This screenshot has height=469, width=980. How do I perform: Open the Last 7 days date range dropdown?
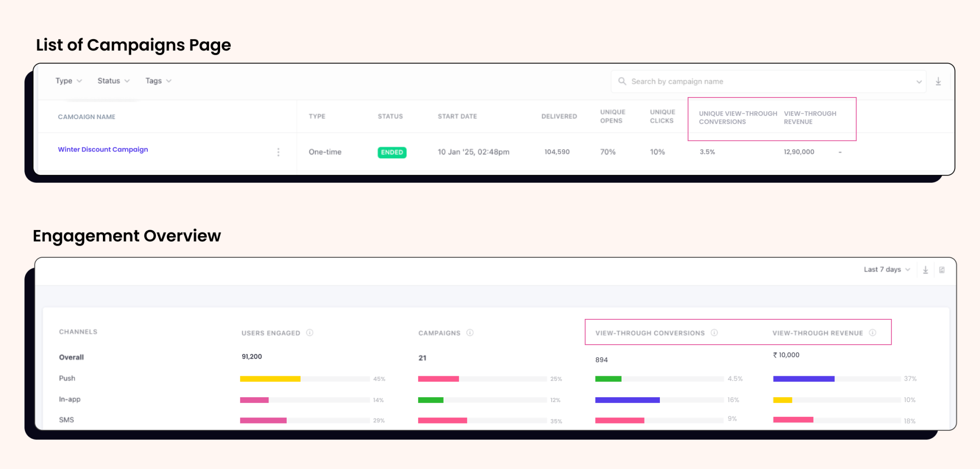pyautogui.click(x=885, y=269)
